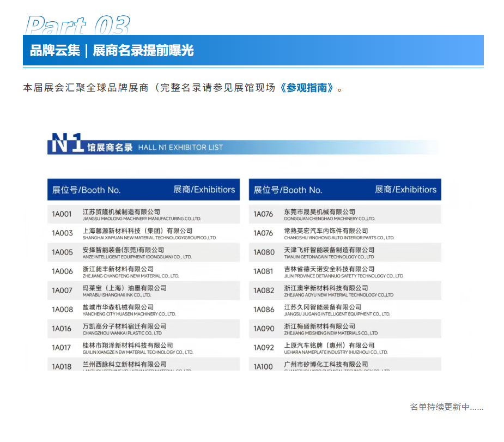The image size is (504, 442).
Task: Click the 东莞市晟昊机械有限公司 row
Action: [345, 214]
